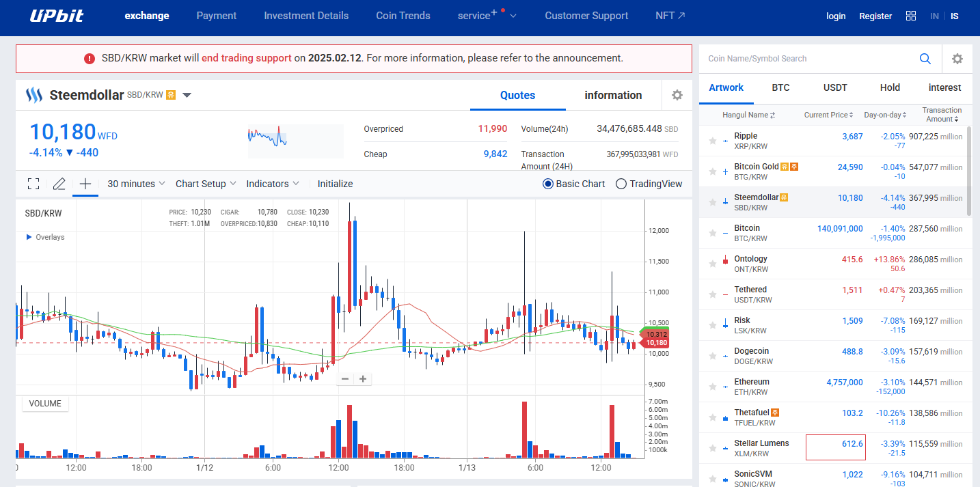Switch language to IS

coord(955,16)
